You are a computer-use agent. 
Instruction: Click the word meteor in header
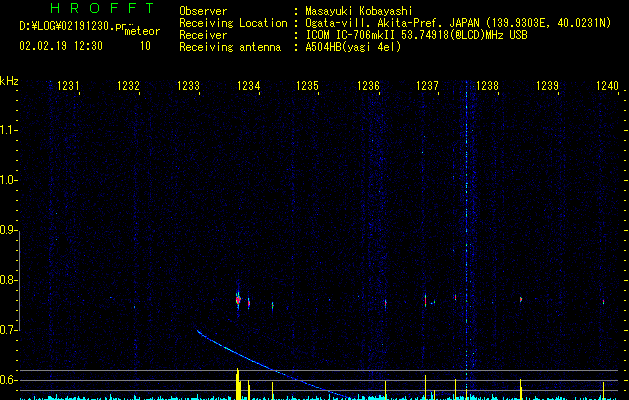click(x=142, y=31)
